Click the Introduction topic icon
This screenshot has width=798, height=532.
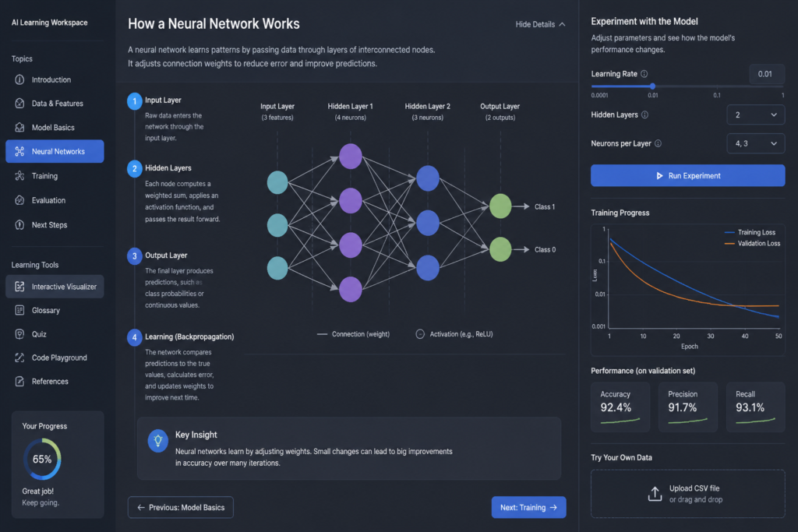19,80
